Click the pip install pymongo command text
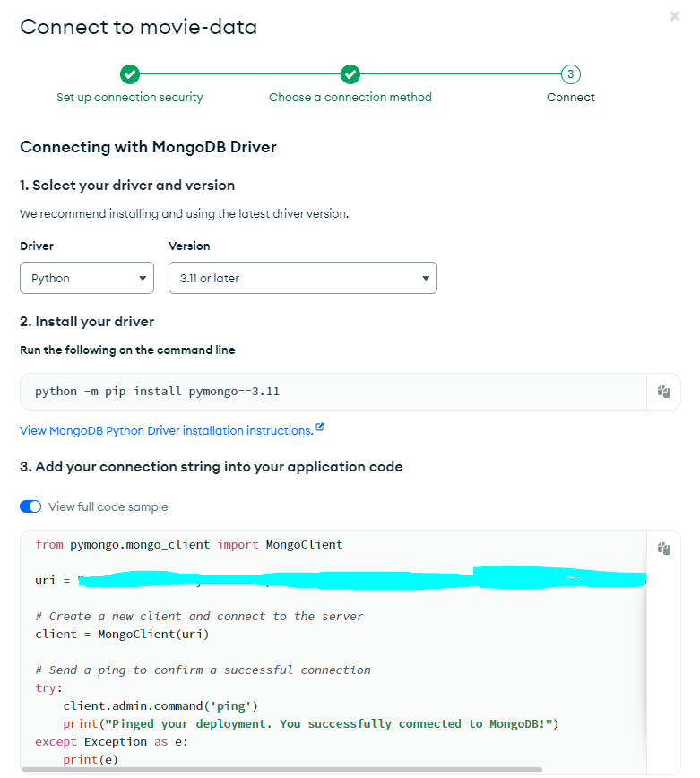 coord(157,392)
